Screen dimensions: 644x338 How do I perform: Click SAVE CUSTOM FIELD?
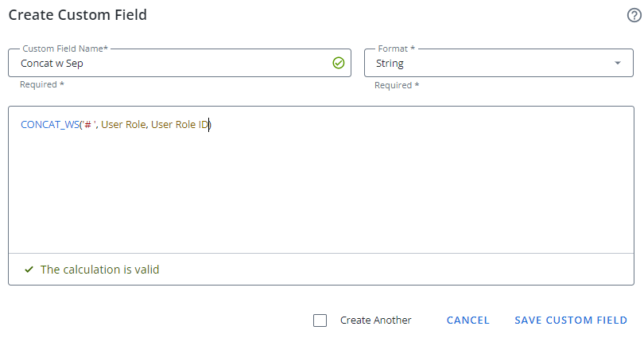click(571, 321)
